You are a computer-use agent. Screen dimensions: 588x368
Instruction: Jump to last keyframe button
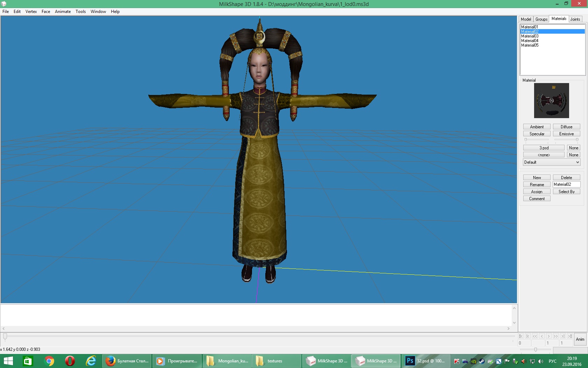(570, 336)
